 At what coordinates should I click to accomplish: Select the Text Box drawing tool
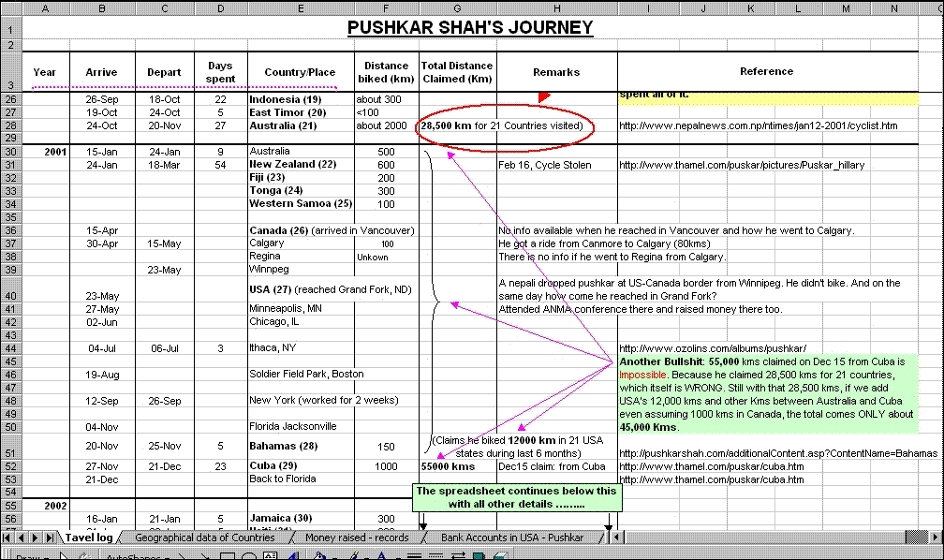pyautogui.click(x=271, y=557)
